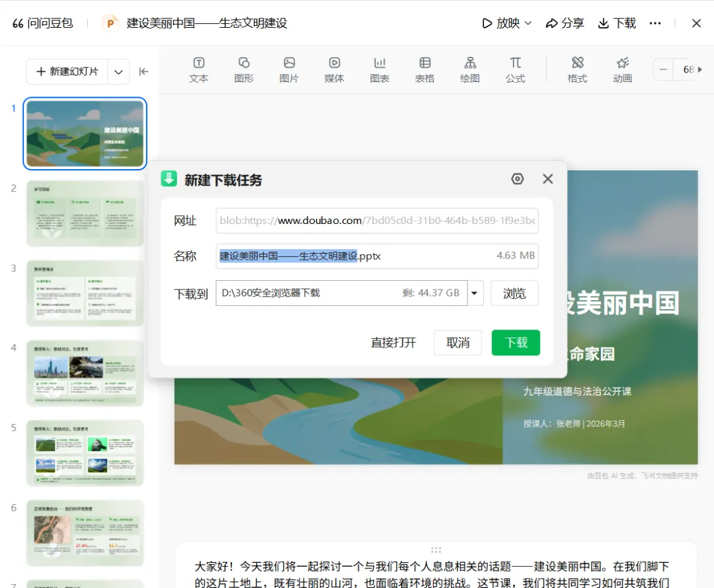This screenshot has height=588, width=714.
Task: Click the green 下载 button in dialog
Action: pyautogui.click(x=516, y=343)
